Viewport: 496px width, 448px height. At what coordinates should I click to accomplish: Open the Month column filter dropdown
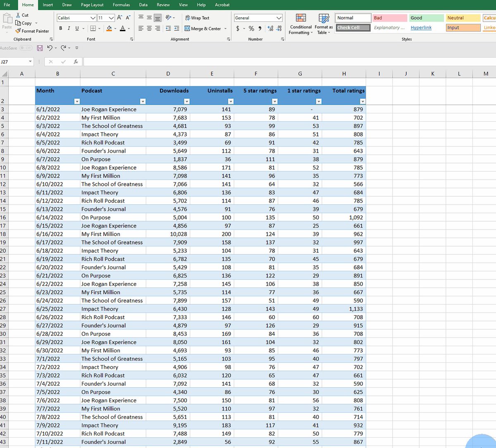(x=76, y=101)
